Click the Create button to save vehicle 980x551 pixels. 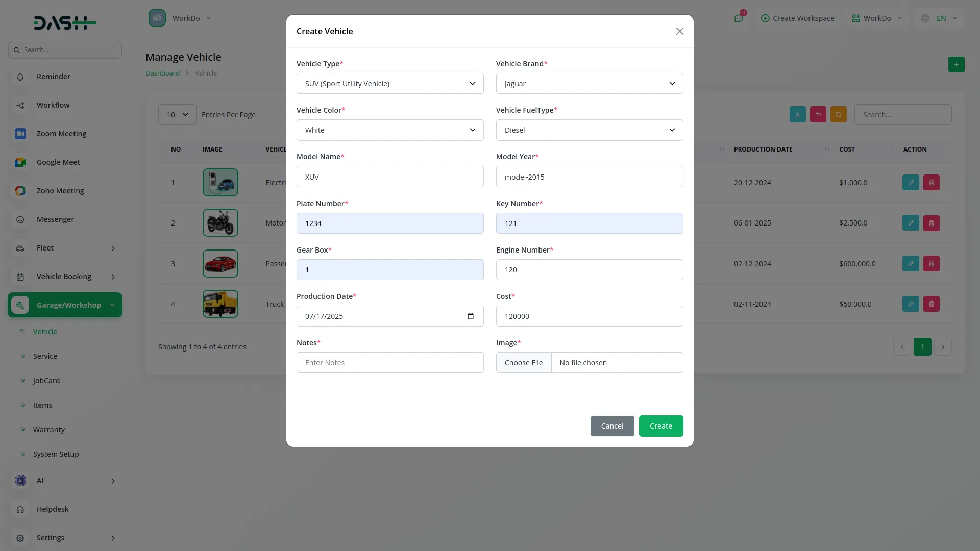(x=660, y=425)
